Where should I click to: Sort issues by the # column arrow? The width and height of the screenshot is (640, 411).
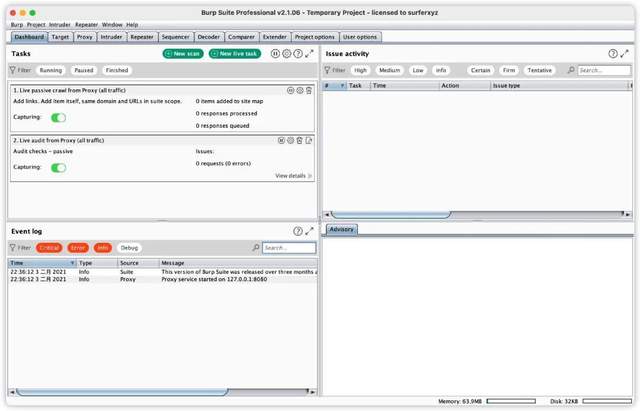coord(339,86)
